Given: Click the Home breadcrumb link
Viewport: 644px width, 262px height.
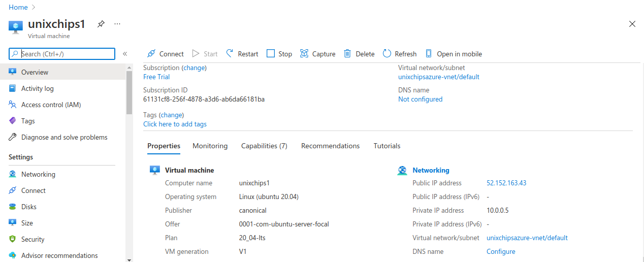Looking at the screenshot, I should [x=18, y=7].
